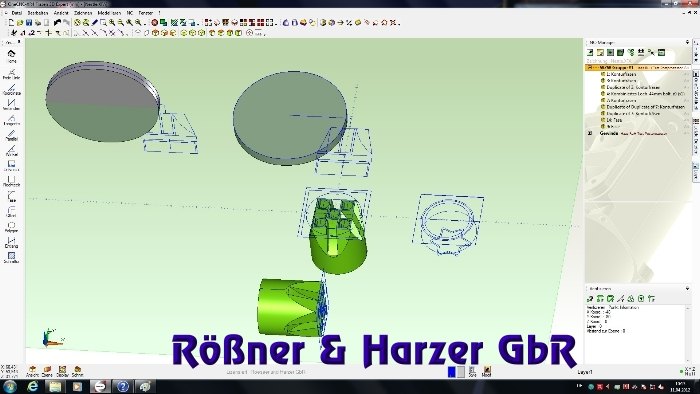
Task: Click the Undo arrow icon
Action: click(x=57, y=22)
